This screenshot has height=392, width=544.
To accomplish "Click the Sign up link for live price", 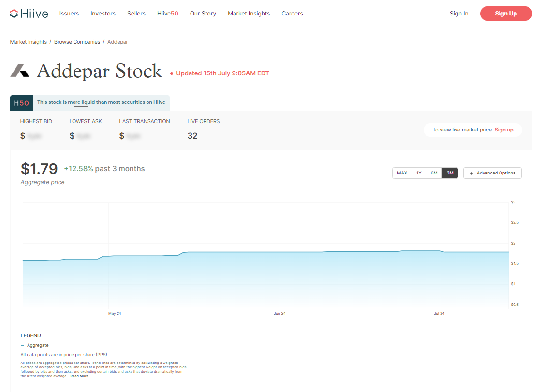I will pos(504,130).
